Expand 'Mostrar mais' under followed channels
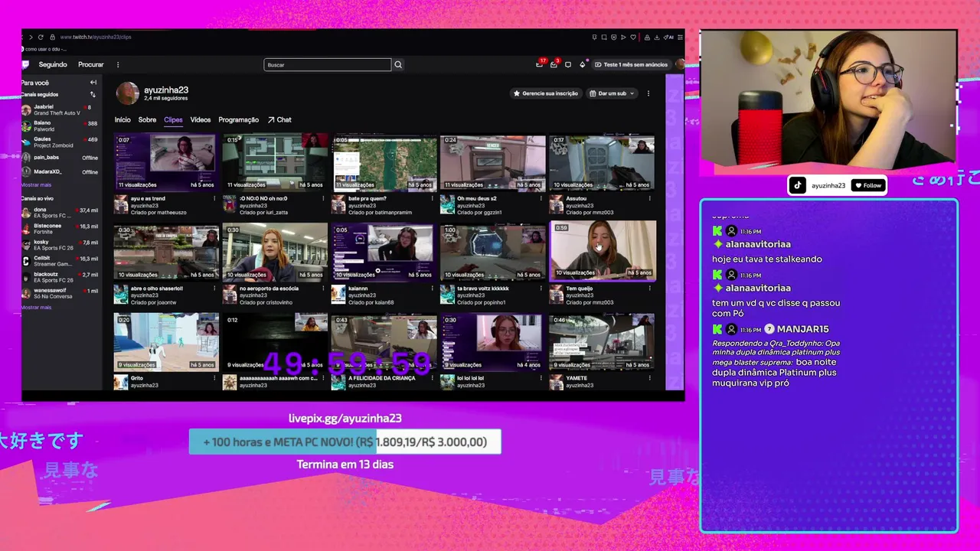Image resolution: width=980 pixels, height=551 pixels. [36, 185]
